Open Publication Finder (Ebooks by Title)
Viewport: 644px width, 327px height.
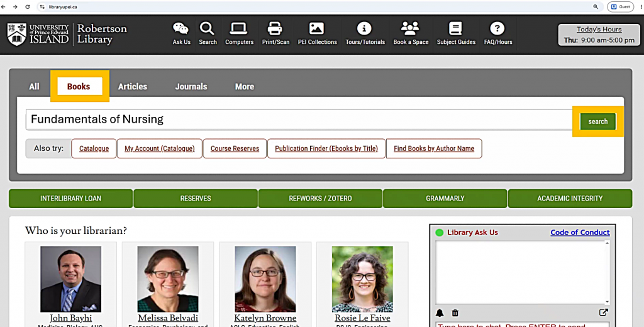pos(326,148)
